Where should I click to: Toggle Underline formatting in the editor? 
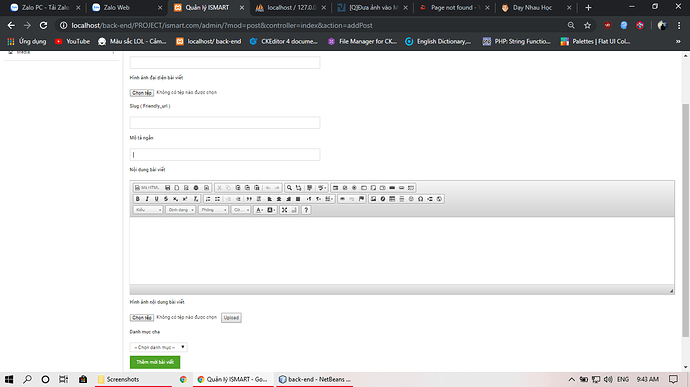(x=156, y=199)
